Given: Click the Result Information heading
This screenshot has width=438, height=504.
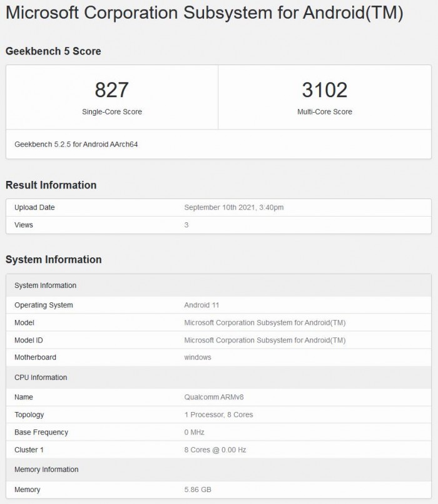Looking at the screenshot, I should pos(51,185).
